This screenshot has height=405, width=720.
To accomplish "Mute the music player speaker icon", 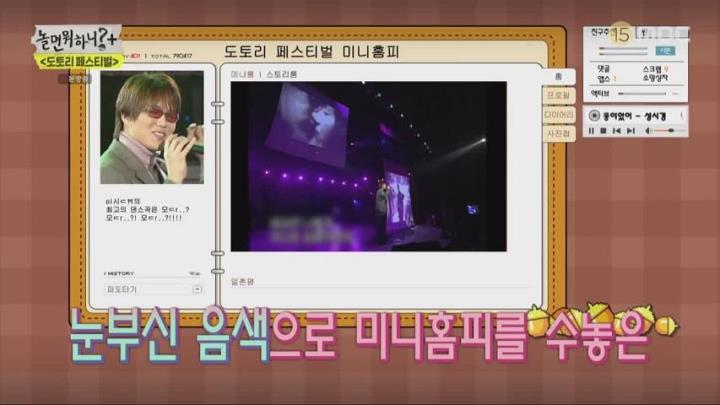I will click(x=648, y=131).
